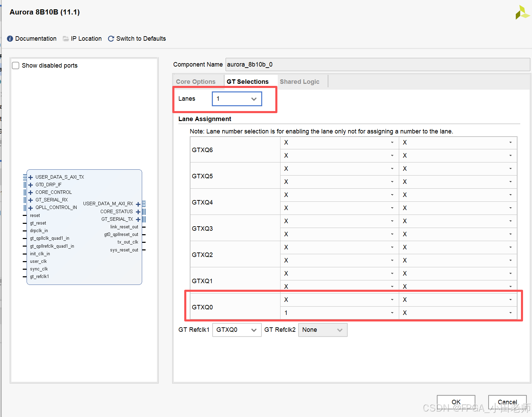Viewport: 532px width, 417px height.
Task: Switch to Core Options tab
Action: tap(196, 82)
